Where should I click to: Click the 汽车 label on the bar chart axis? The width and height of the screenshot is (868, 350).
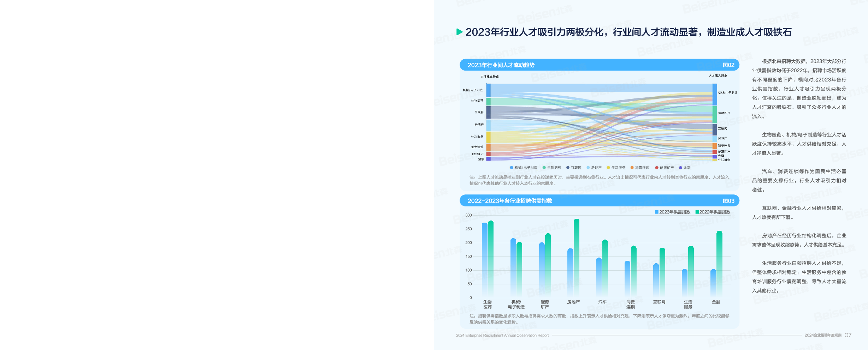point(602,302)
